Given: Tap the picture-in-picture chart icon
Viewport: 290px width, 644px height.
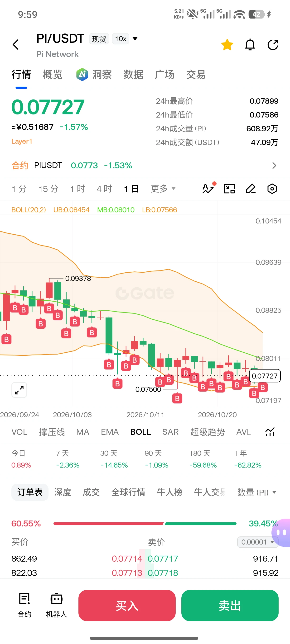Looking at the screenshot, I should 229,189.
